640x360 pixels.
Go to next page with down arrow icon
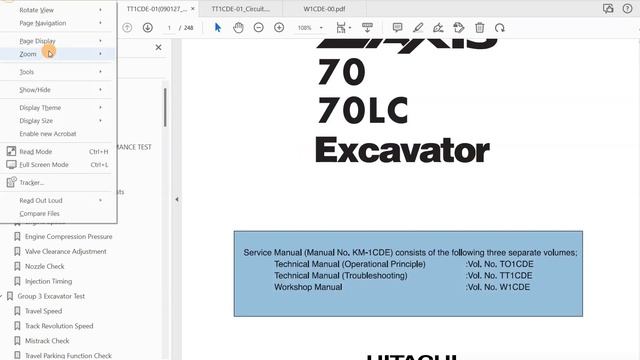pos(148,28)
